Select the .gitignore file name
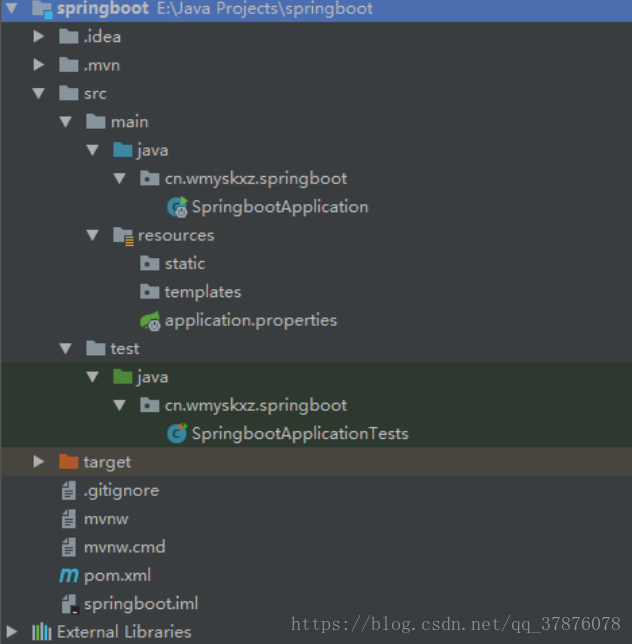The image size is (632, 644). [x=121, y=491]
